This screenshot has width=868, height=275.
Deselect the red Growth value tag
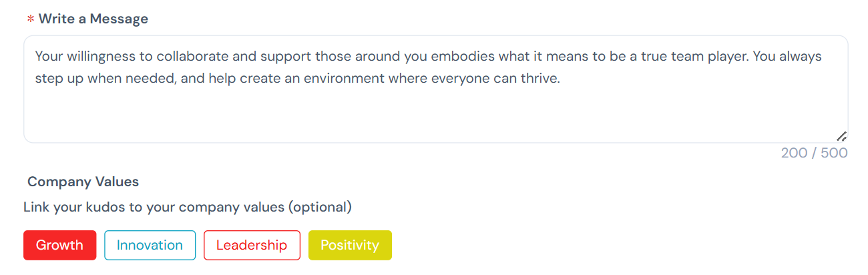(x=60, y=245)
